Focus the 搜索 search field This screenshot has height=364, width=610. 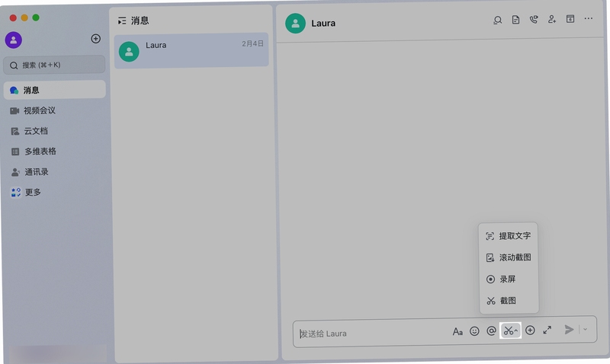[x=54, y=65]
